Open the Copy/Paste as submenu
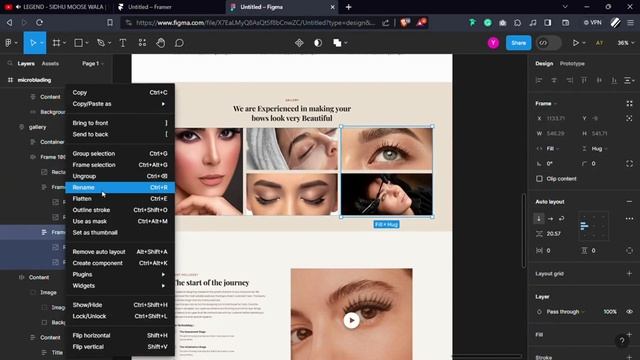 click(120, 104)
